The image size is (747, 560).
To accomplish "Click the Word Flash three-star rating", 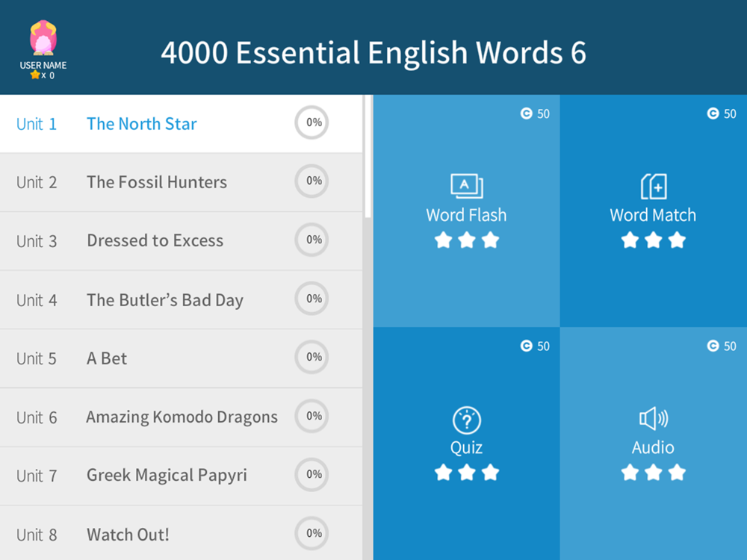I will coord(467,240).
